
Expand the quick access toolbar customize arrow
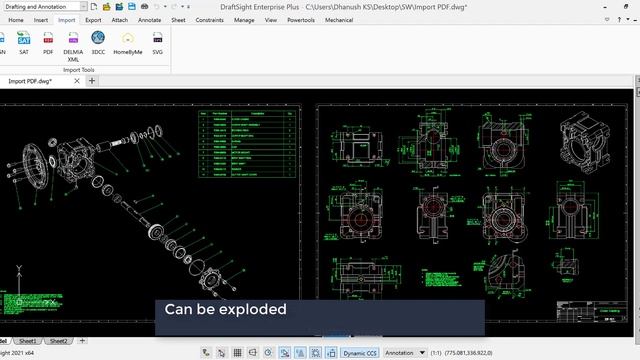click(x=188, y=7)
